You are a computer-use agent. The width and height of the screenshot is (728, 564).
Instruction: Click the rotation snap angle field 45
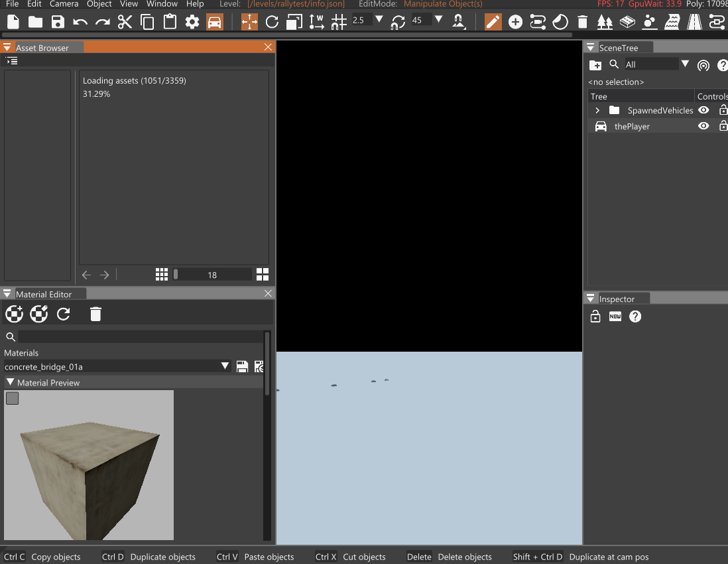(x=421, y=20)
